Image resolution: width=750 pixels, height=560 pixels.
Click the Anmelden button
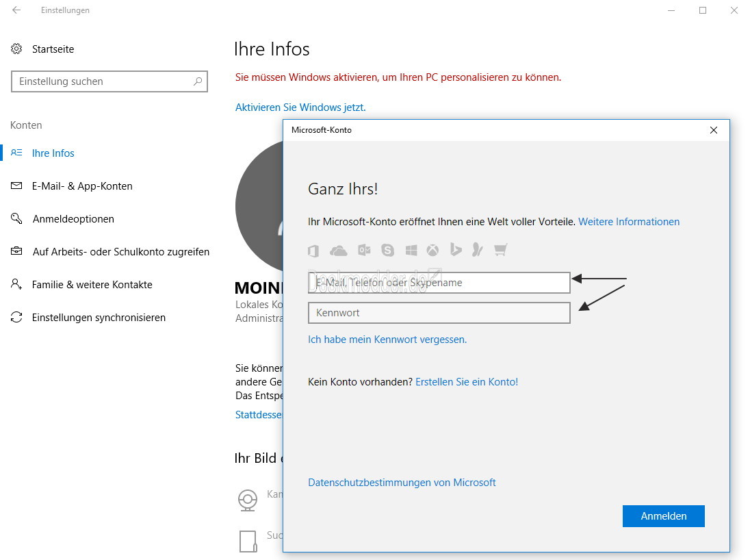pos(663,516)
